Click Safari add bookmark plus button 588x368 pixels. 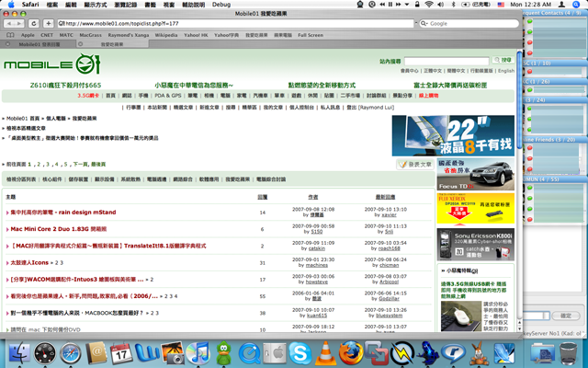[49, 23]
